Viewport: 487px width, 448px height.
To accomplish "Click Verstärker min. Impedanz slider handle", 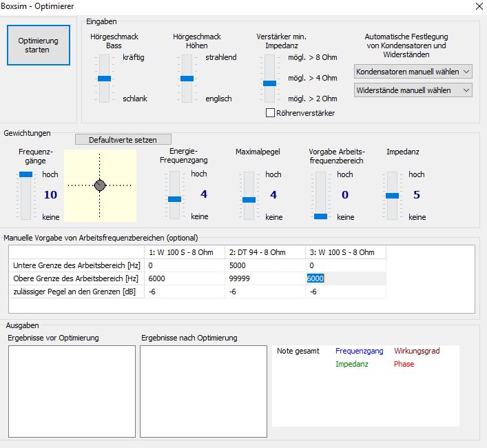I will tap(269, 83).
